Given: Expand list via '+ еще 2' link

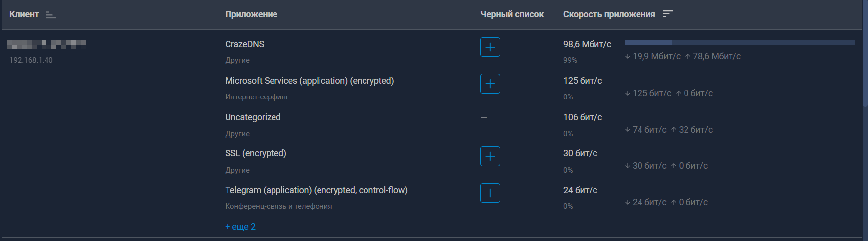Looking at the screenshot, I should click(240, 227).
